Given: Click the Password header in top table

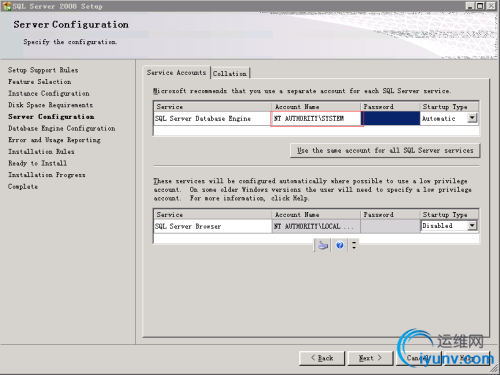Looking at the screenshot, I should pos(390,107).
